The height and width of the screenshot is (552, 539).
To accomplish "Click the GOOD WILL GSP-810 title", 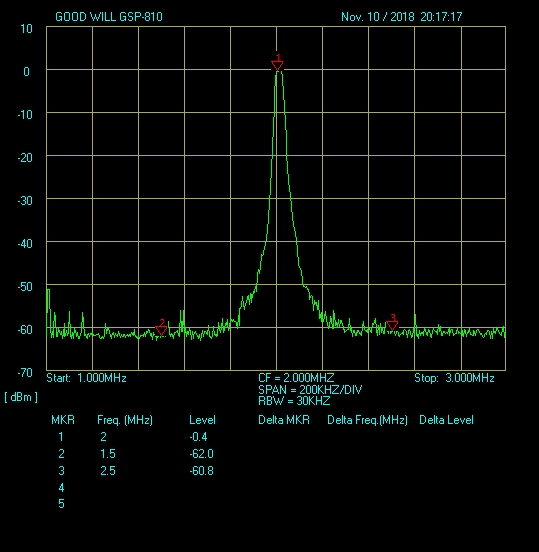I will (x=109, y=17).
